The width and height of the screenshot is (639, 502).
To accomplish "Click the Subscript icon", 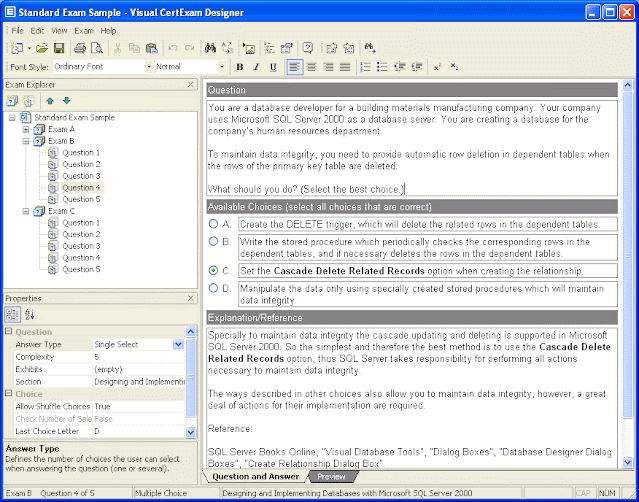I will 454,67.
